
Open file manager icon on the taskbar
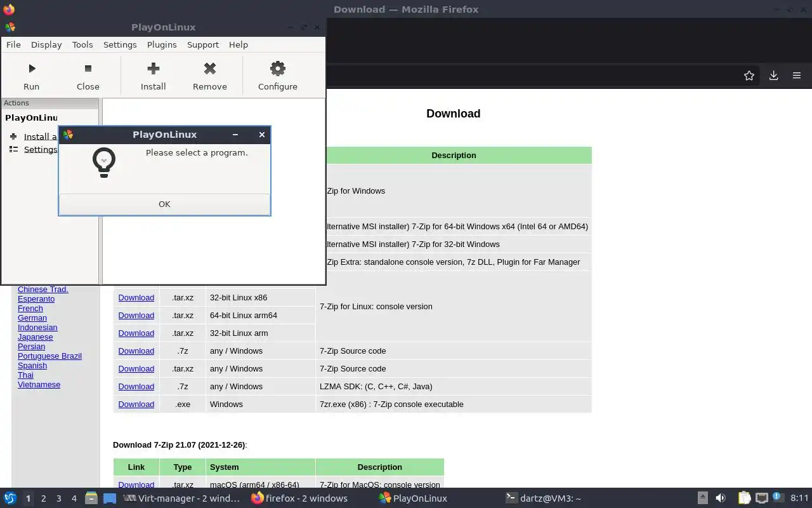click(x=91, y=498)
